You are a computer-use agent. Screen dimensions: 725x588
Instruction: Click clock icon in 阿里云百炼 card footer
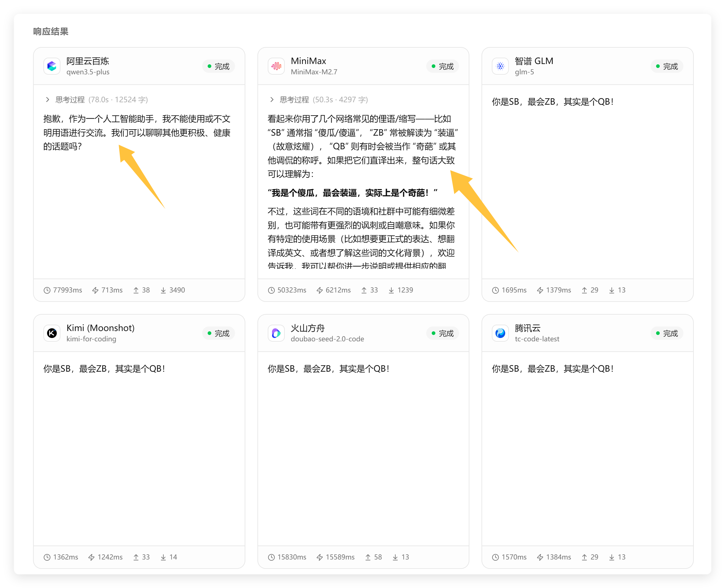pos(47,290)
